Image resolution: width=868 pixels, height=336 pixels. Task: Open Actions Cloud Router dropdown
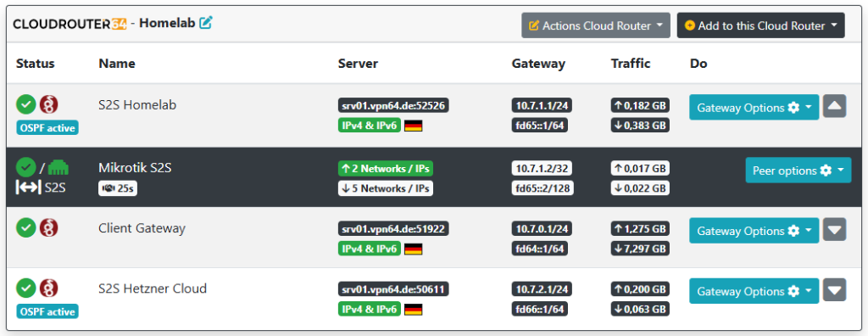596,25
